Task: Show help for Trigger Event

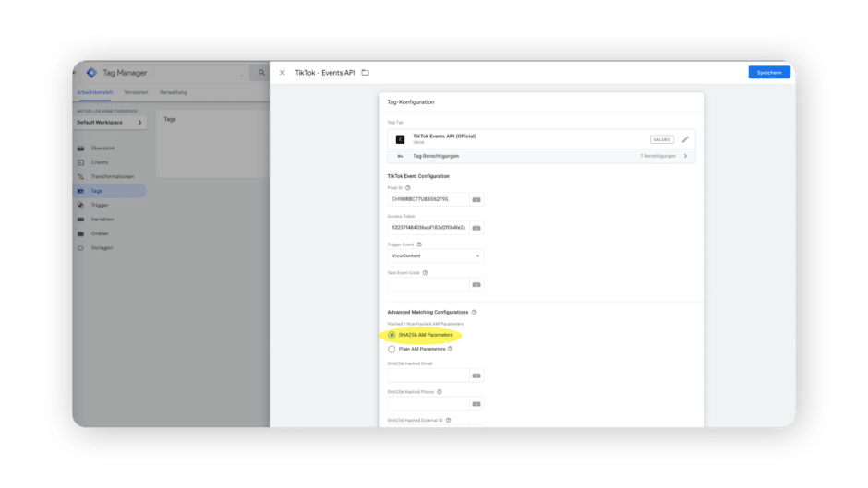Action: click(x=419, y=244)
